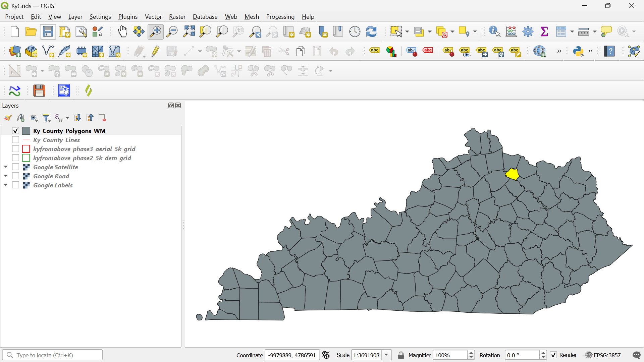
Task: Select the Identify Features tool
Action: (x=493, y=32)
